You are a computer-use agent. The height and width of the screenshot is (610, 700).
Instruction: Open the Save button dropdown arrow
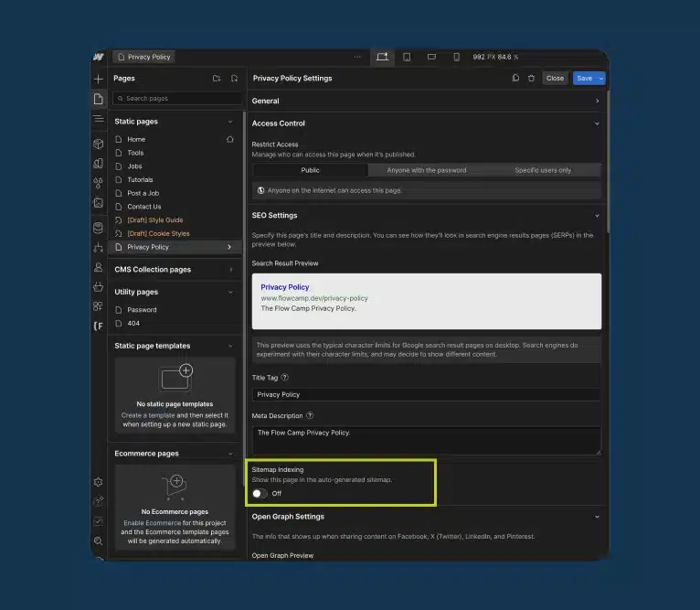(601, 79)
